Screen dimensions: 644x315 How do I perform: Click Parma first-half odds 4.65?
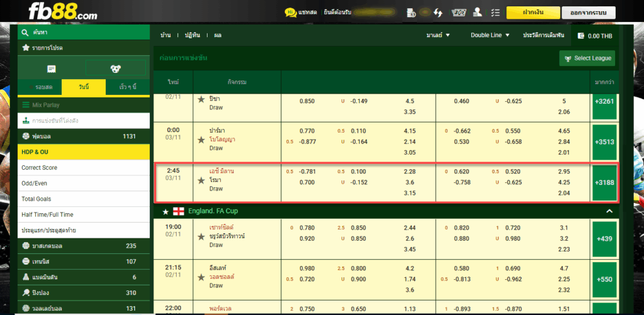tap(564, 131)
